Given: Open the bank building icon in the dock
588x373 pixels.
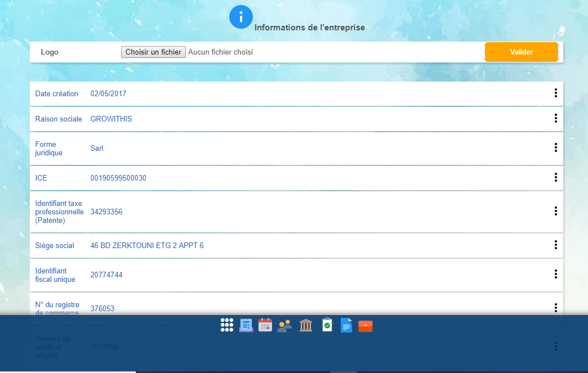Looking at the screenshot, I should coord(306,325).
